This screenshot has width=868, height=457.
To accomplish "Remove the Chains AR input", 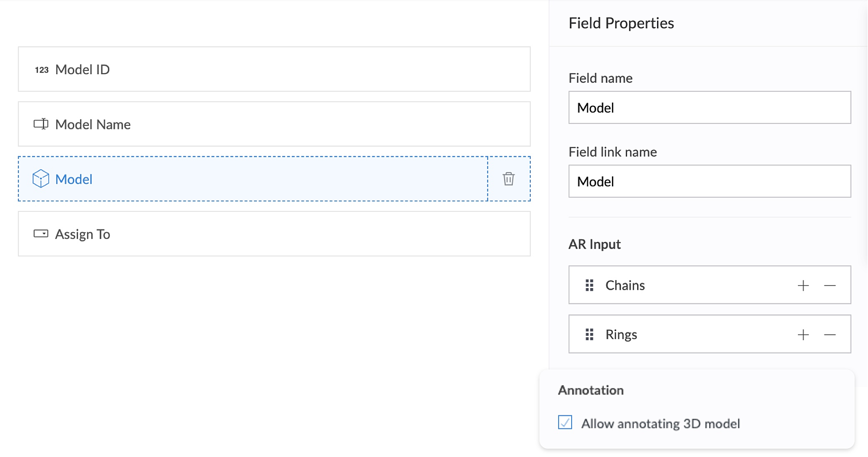I will click(830, 286).
